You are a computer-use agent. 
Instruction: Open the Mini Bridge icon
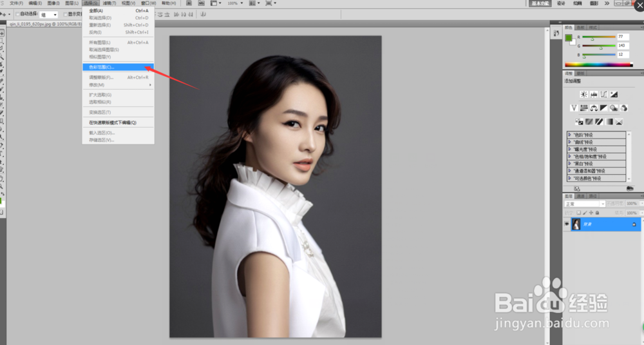pos(201,3)
